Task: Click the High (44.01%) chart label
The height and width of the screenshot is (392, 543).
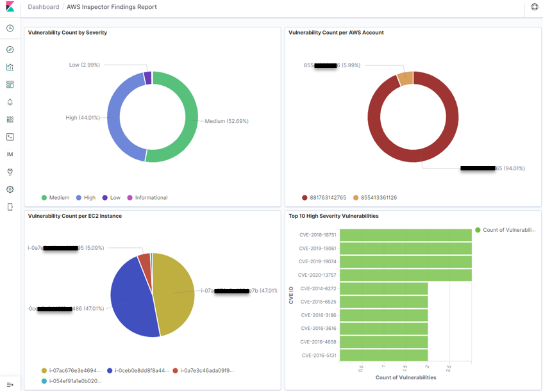Action: click(83, 118)
